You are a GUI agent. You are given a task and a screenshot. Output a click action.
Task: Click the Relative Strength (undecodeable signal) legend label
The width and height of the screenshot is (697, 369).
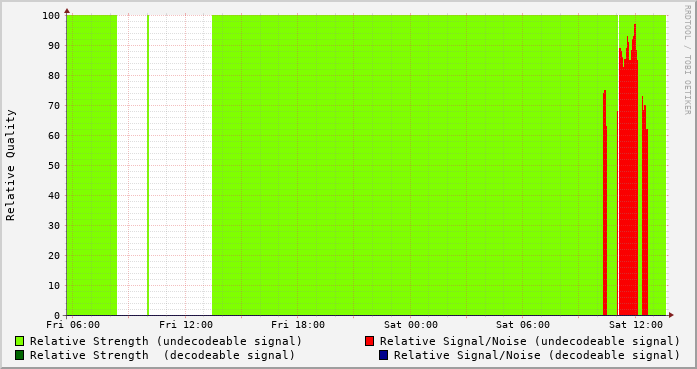166,341
